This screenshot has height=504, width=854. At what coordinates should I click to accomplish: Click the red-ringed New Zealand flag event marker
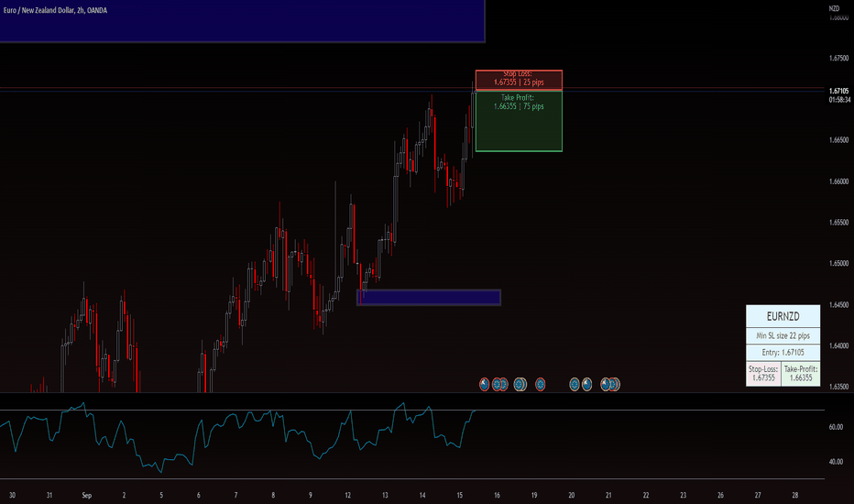[x=484, y=384]
